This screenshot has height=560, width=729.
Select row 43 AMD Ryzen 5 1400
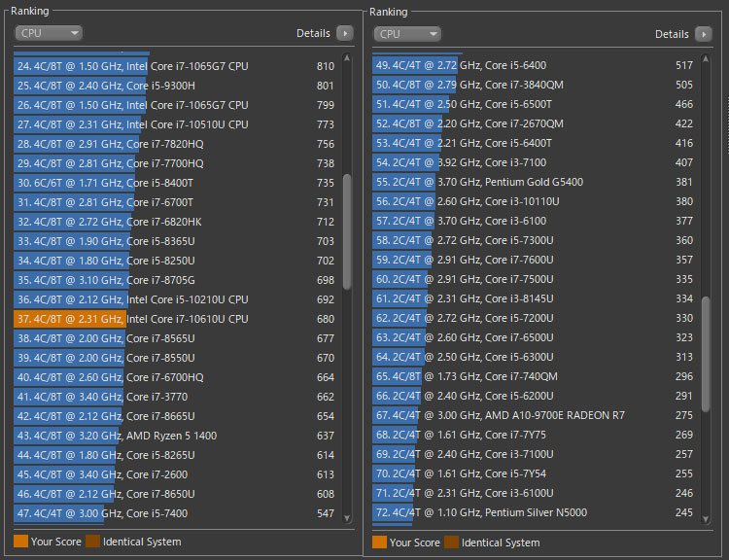pyautogui.click(x=176, y=436)
